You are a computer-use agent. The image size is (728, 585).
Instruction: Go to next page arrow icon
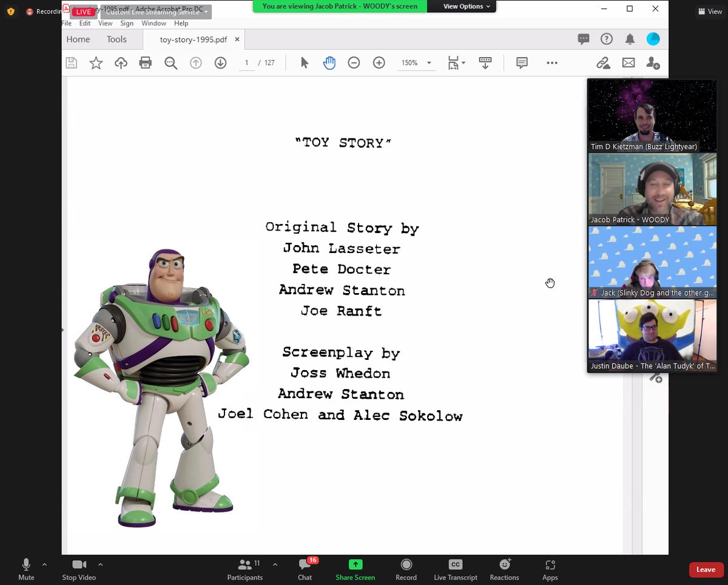[x=220, y=63]
